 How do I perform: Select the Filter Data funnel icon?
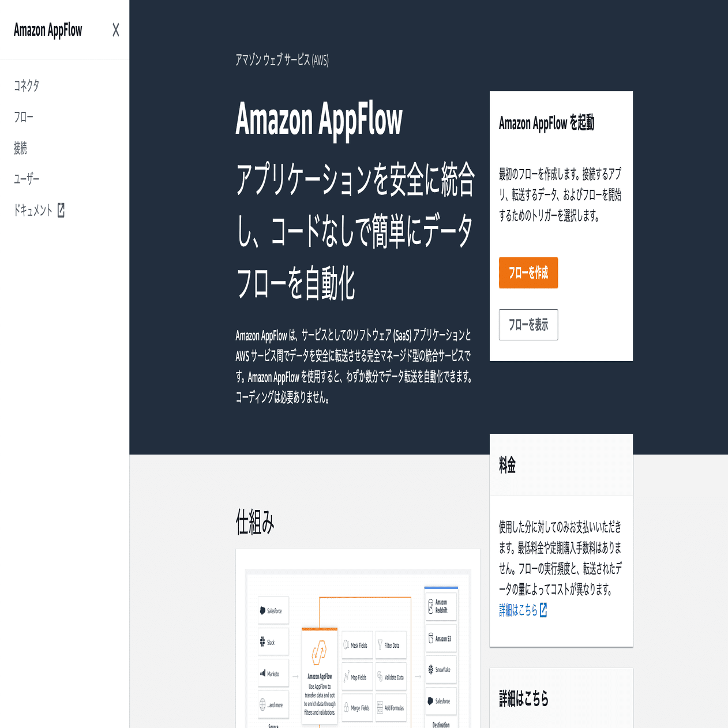[380, 644]
